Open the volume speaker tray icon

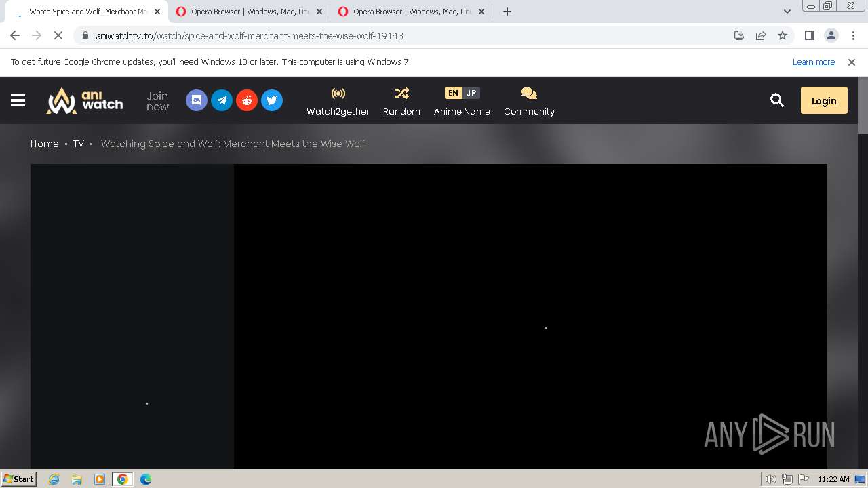771,479
